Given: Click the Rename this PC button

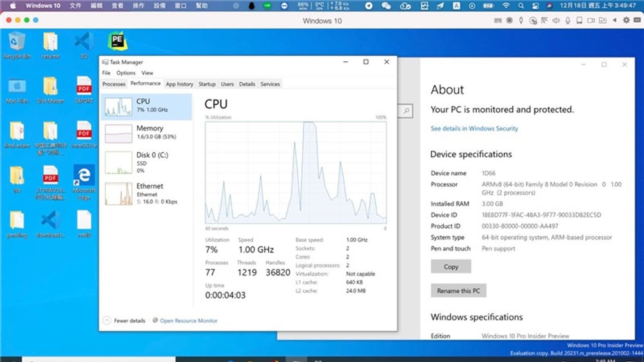Looking at the screenshot, I should point(458,290).
